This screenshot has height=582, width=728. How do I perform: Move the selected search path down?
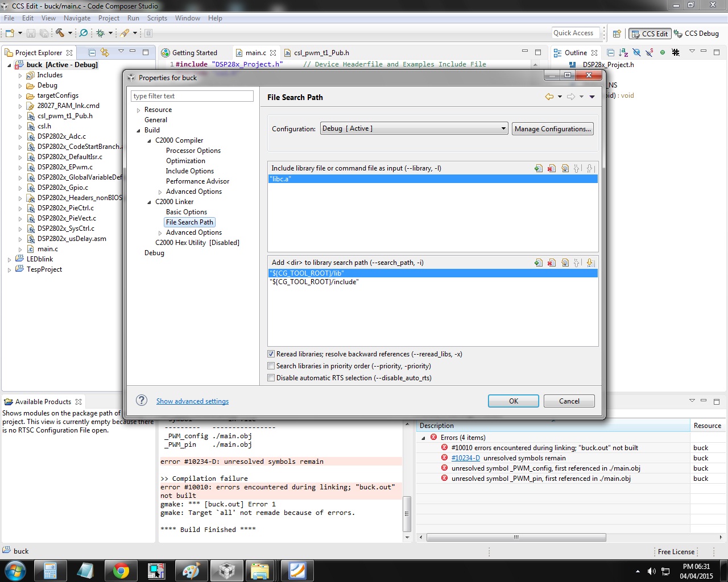[x=590, y=263]
